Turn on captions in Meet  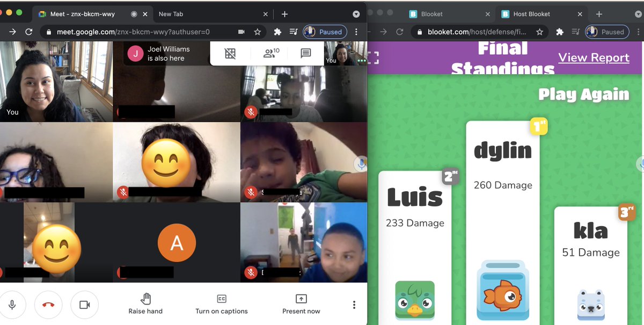[x=222, y=304]
